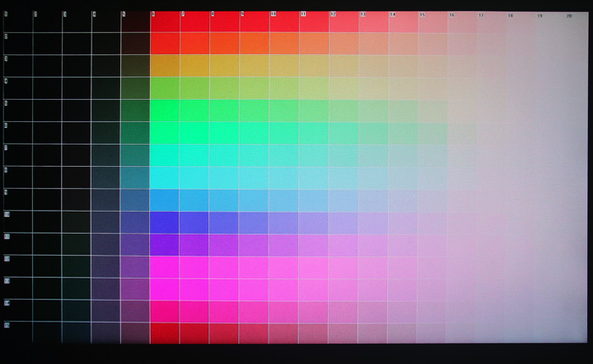The height and width of the screenshot is (364, 593).
Task: Select the turquoise swatch, row 7 column 6
Action: click(165, 155)
